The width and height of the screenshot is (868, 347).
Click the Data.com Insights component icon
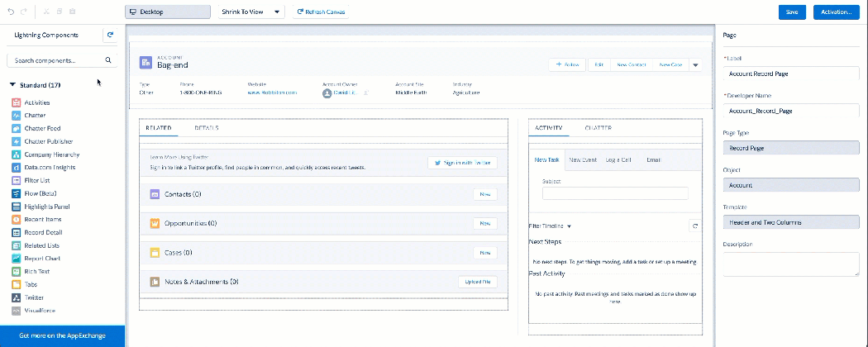point(16,168)
